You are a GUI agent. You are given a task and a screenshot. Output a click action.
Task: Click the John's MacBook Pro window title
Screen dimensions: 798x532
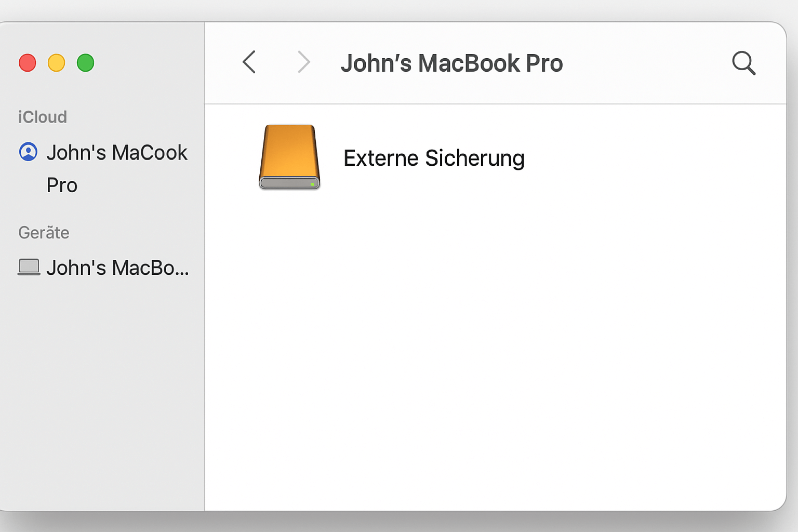coord(451,63)
